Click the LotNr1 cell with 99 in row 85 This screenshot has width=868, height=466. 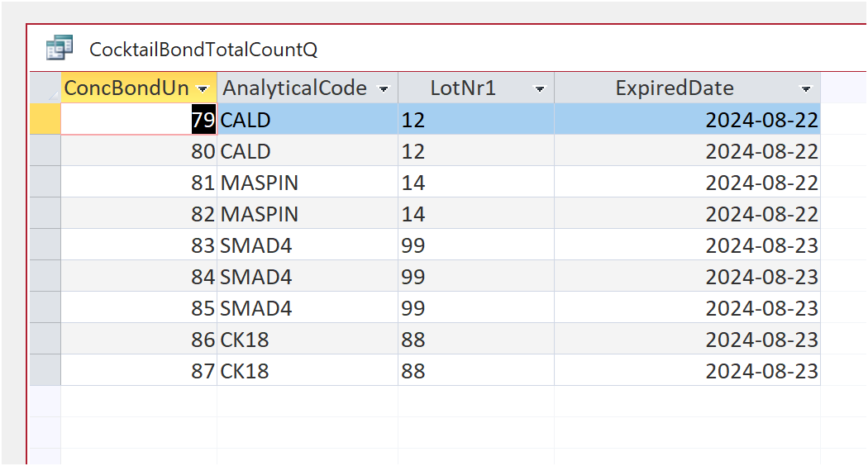476,307
